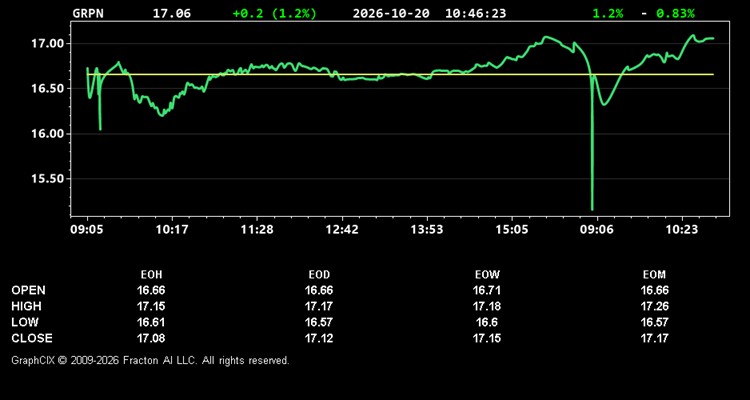
Task: Select EOW open value 16.71
Action: pyautogui.click(x=487, y=290)
